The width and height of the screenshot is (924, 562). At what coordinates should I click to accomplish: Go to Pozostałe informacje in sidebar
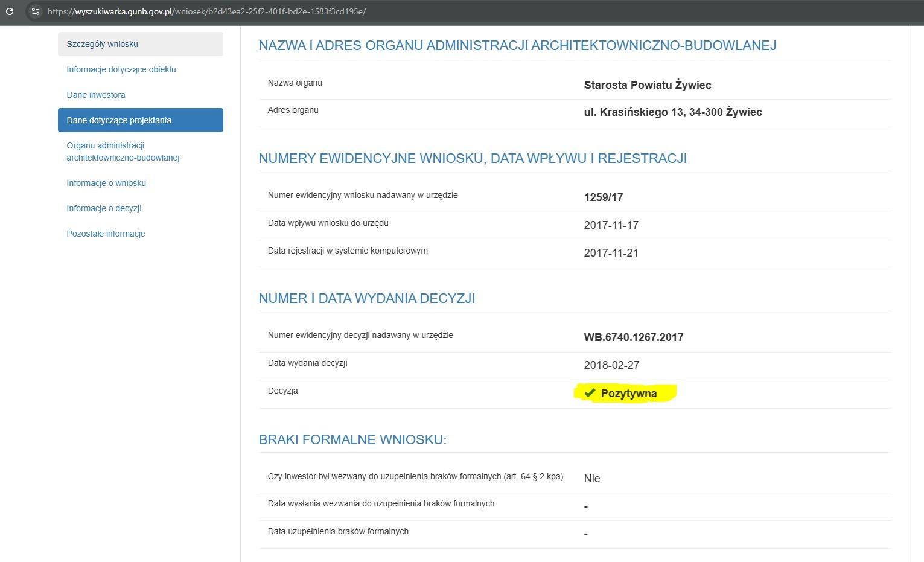coord(106,234)
